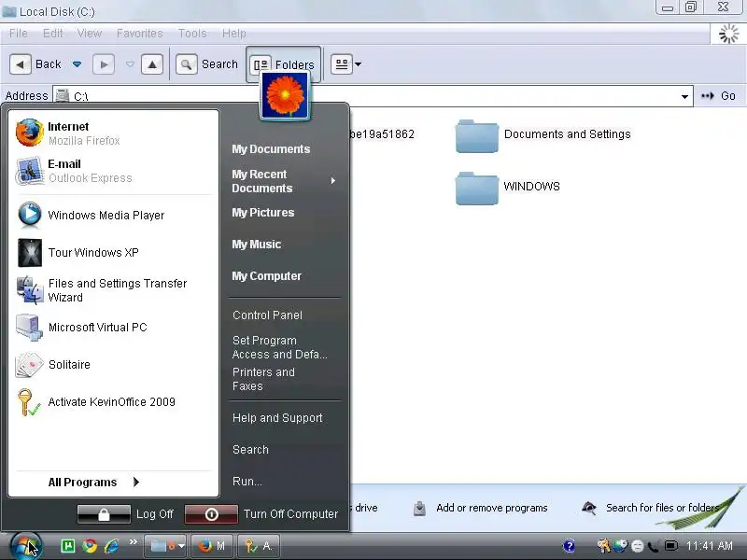Go up one folder level

152,64
